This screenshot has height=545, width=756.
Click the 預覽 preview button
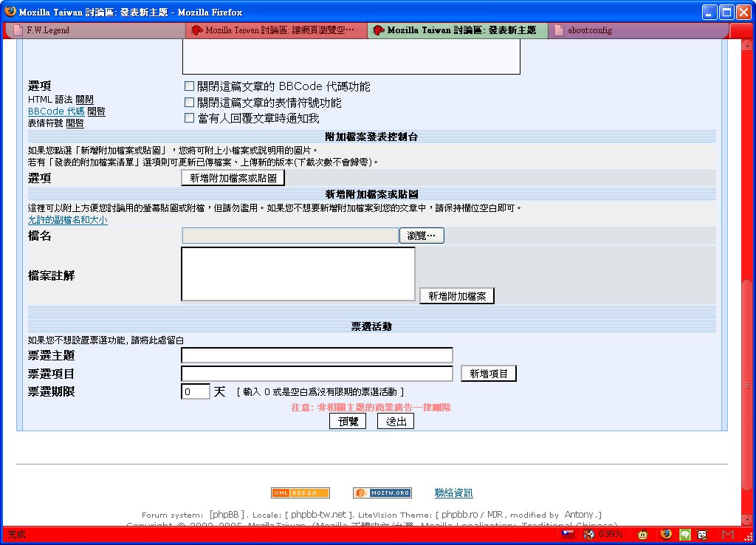348,422
